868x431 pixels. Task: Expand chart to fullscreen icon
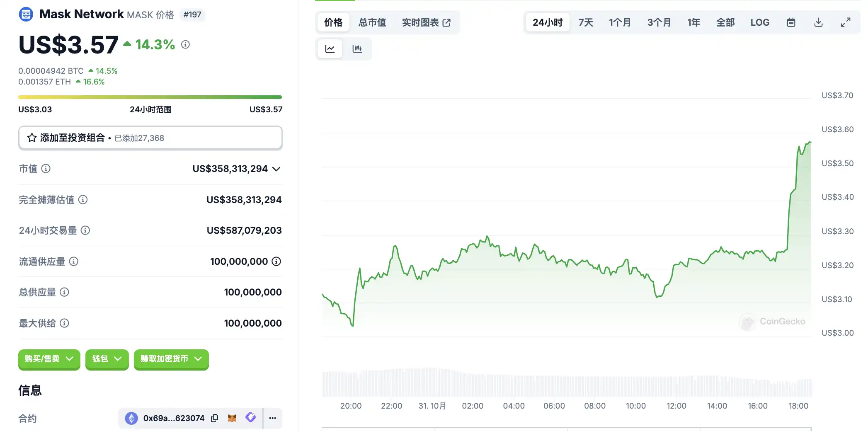coord(846,22)
